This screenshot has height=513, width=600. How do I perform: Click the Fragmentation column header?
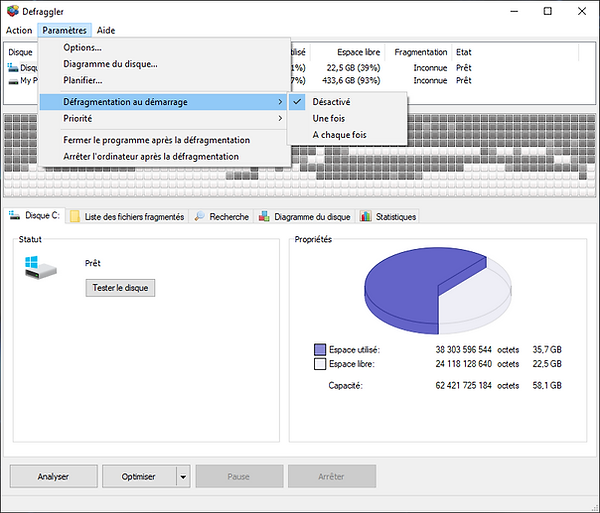[421, 52]
